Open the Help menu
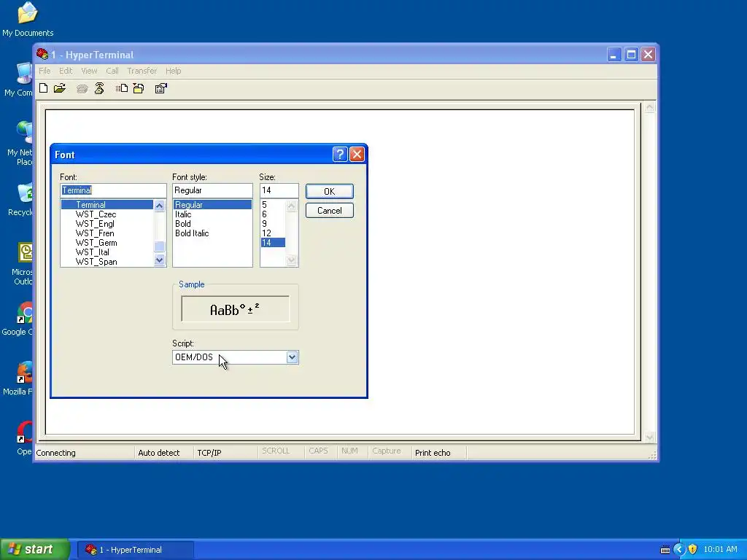747x560 pixels. pos(174,71)
